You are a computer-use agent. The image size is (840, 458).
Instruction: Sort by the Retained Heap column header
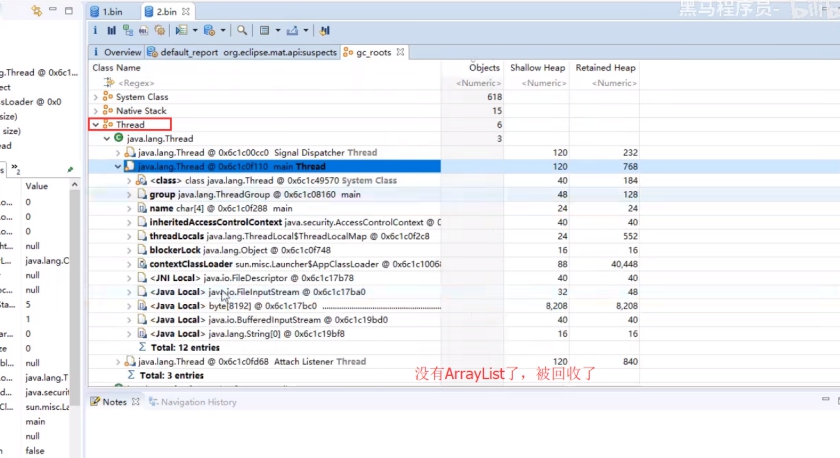click(x=604, y=67)
